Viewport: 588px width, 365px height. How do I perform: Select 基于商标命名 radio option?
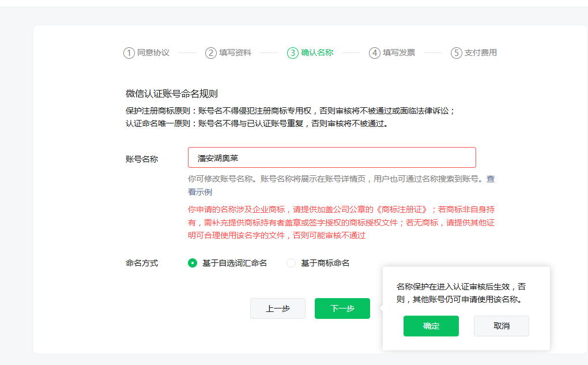click(291, 263)
